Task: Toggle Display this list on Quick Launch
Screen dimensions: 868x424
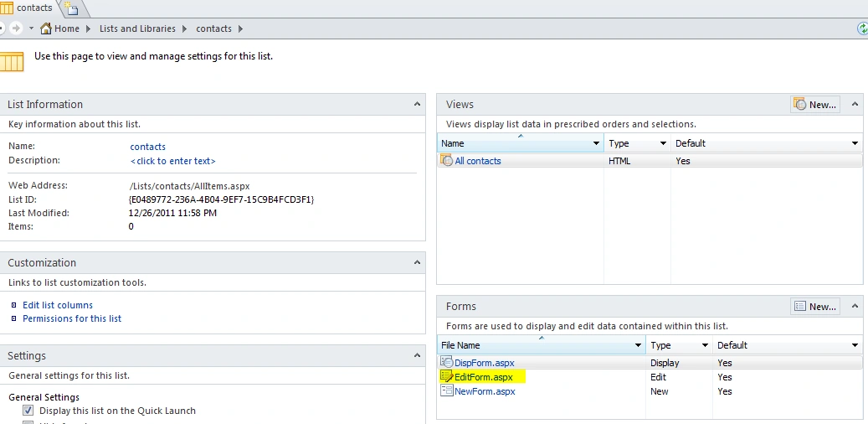Action: pos(28,411)
